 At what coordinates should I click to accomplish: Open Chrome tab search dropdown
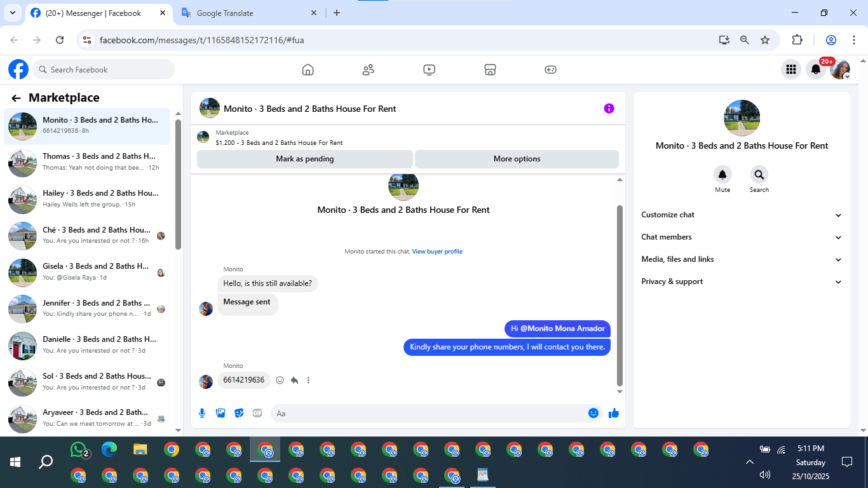point(12,13)
